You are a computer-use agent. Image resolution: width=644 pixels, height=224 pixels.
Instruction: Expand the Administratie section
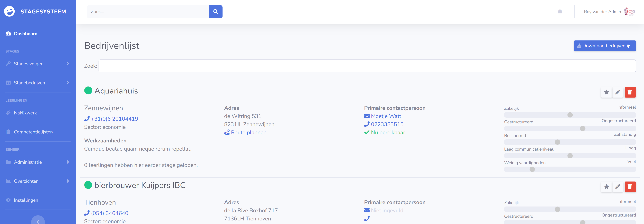(37, 162)
